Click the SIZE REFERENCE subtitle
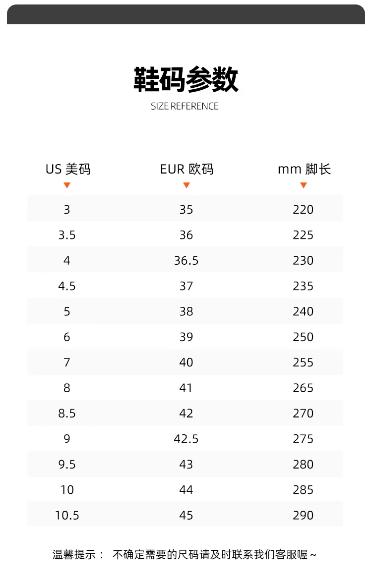 pos(185,106)
